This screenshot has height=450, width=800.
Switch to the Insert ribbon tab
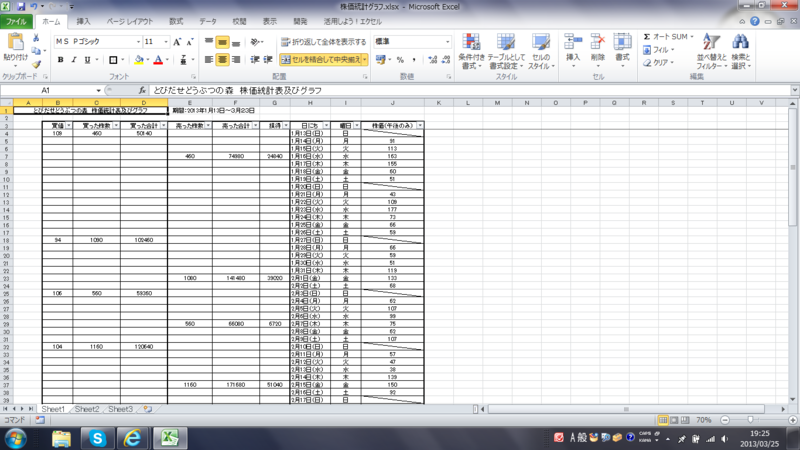(x=83, y=21)
